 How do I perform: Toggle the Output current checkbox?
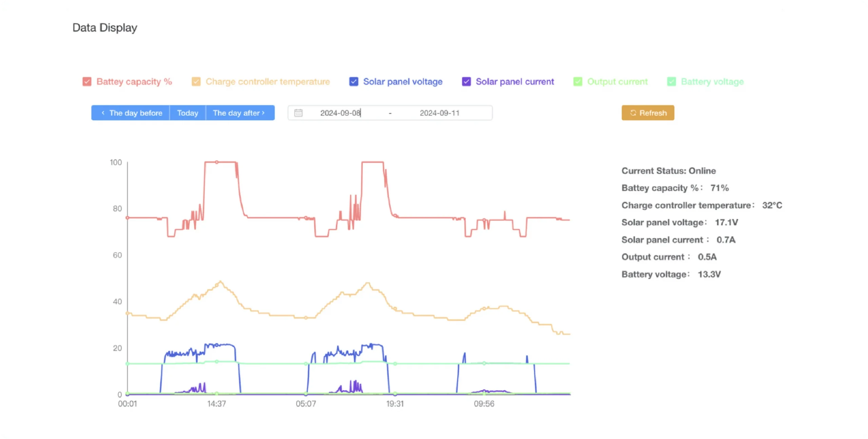pos(577,82)
